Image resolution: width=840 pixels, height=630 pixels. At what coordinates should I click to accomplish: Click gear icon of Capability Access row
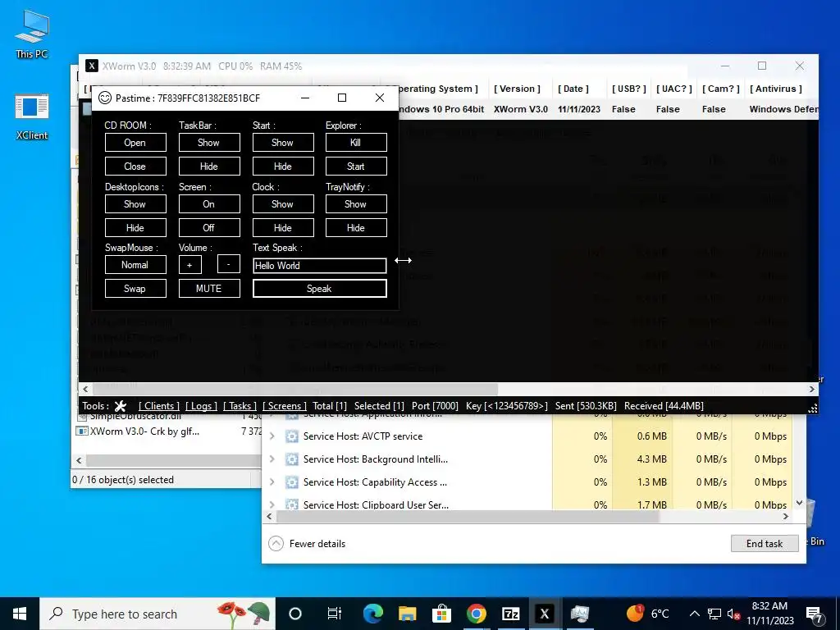pyautogui.click(x=292, y=482)
